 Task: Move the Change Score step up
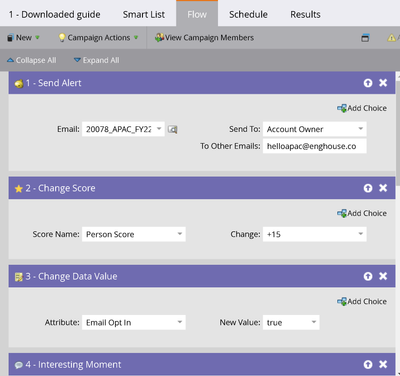pyautogui.click(x=368, y=188)
